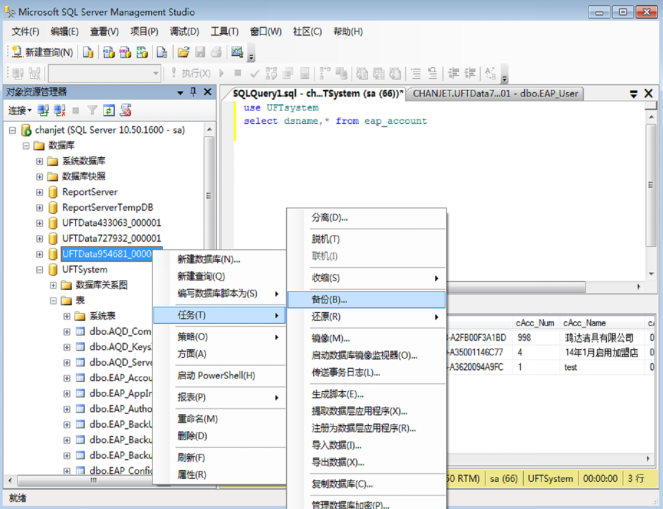Choose 删除(D) in context menu
Screen dimensions: 663x509
tap(219, 436)
